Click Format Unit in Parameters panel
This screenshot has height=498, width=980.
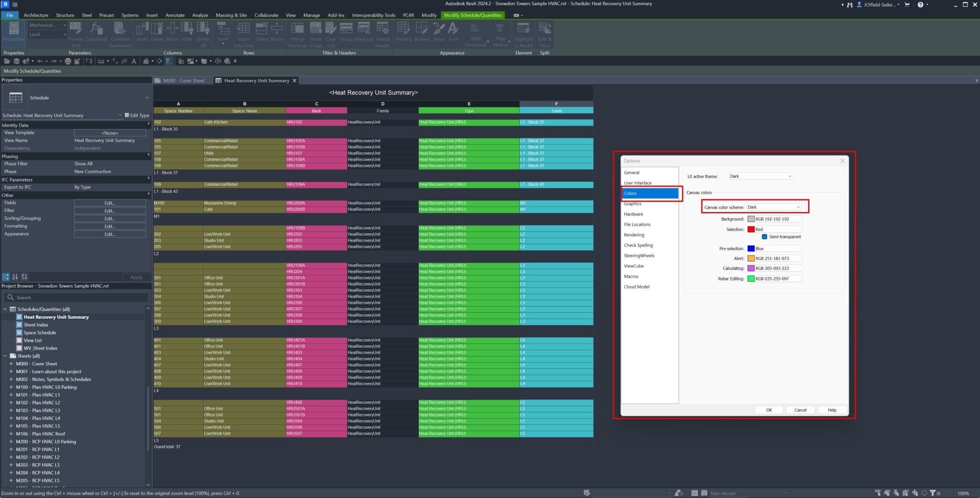pyautogui.click(x=76, y=34)
